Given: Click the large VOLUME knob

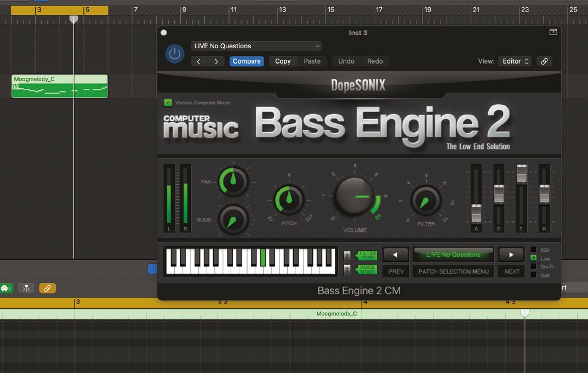Looking at the screenshot, I should pos(355,196).
